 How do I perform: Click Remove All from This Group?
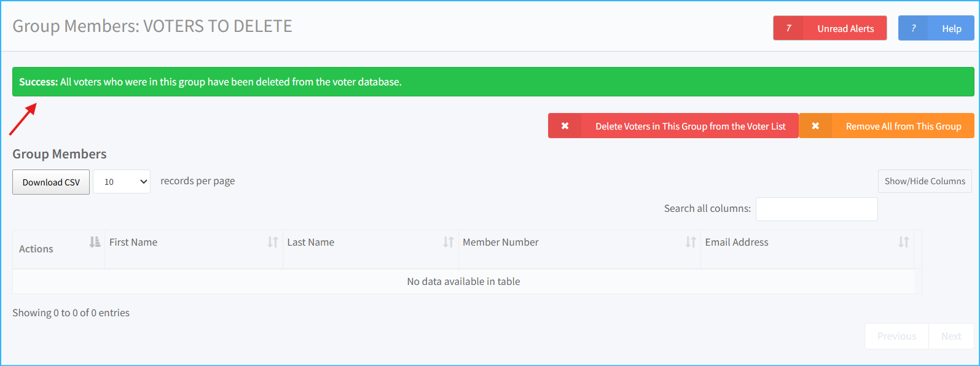903,126
